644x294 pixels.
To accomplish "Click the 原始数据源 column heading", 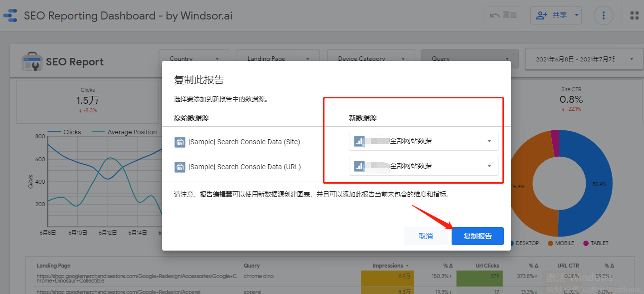I will [191, 118].
